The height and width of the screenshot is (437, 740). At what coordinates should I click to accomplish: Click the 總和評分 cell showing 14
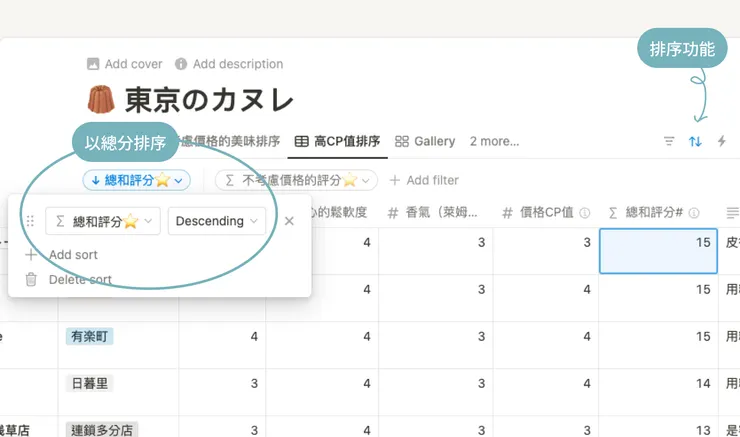(x=658, y=392)
